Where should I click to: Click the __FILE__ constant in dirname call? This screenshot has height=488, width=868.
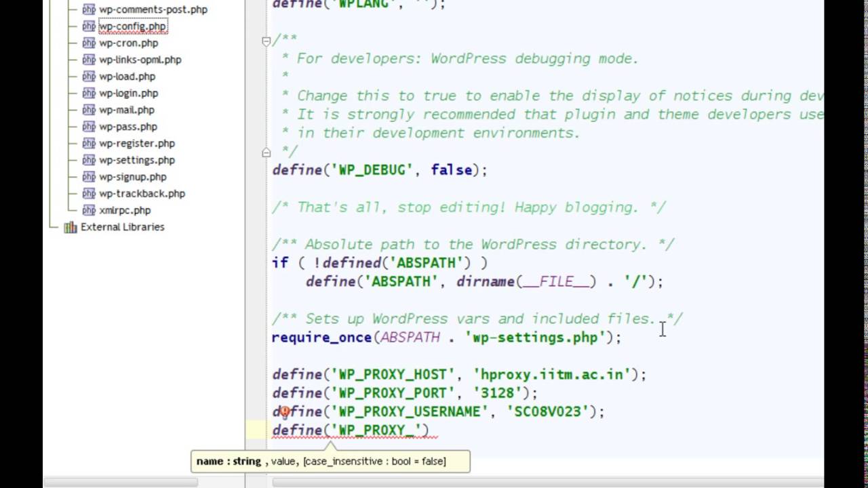point(555,281)
